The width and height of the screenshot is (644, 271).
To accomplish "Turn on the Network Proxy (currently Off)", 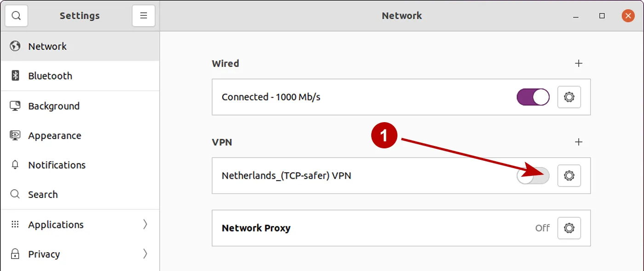I will pyautogui.click(x=569, y=228).
